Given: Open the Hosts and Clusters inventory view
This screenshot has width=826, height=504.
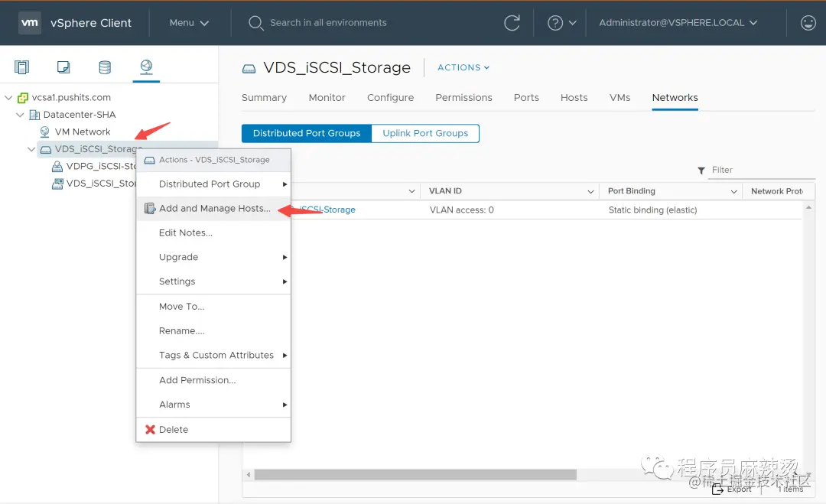Looking at the screenshot, I should point(21,67).
